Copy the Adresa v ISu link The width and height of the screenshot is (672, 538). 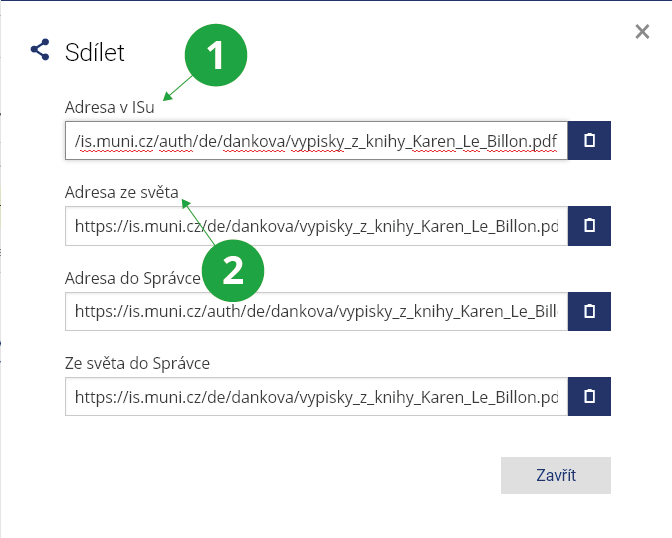coord(589,141)
